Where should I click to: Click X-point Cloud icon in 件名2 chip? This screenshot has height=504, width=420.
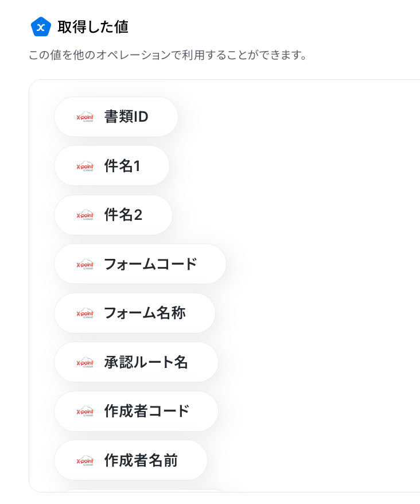pos(85,215)
